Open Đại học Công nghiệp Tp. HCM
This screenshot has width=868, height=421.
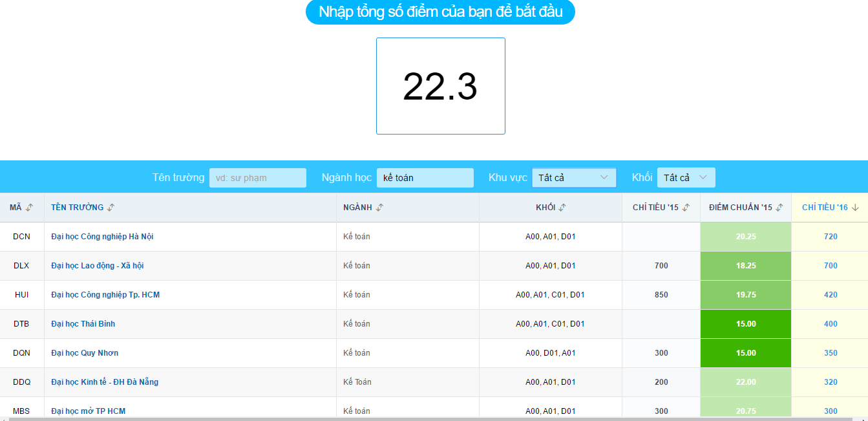(x=105, y=295)
